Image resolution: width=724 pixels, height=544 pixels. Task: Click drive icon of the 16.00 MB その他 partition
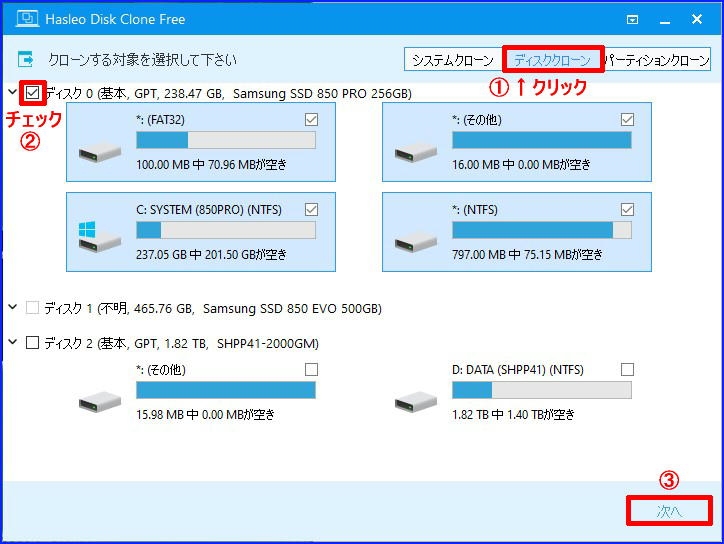(416, 153)
